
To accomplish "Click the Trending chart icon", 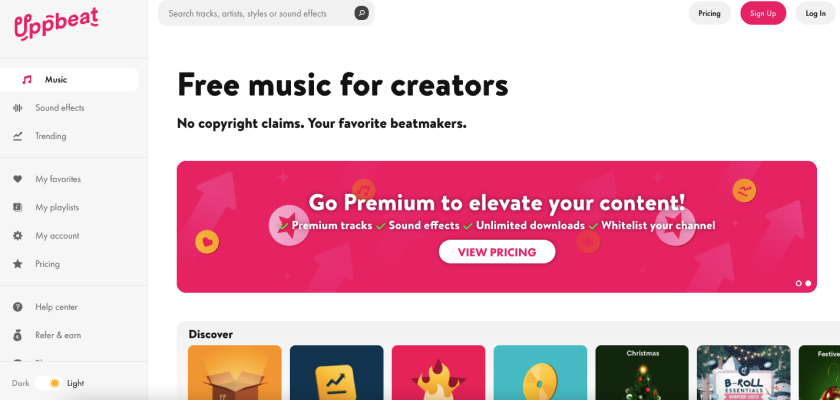I will (17, 136).
